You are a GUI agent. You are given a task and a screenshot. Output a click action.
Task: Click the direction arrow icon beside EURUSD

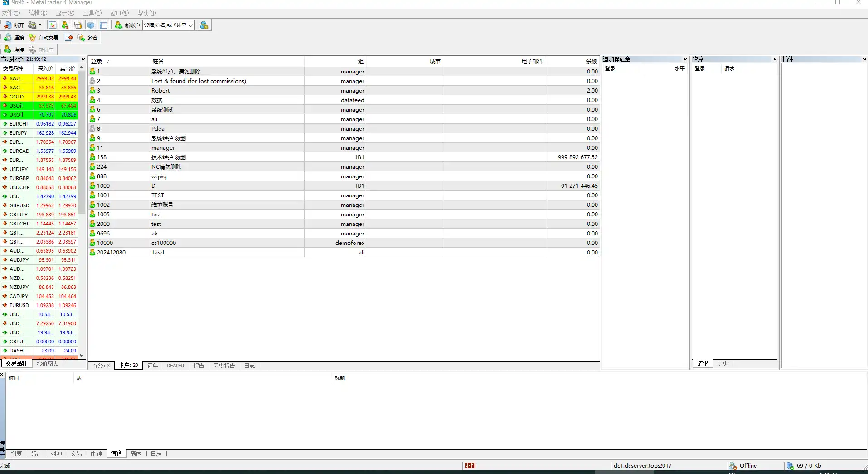tap(5, 305)
